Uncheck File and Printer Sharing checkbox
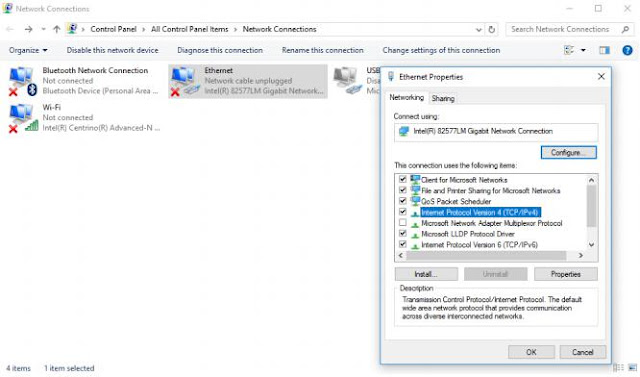The width and height of the screenshot is (640, 377). 403,190
